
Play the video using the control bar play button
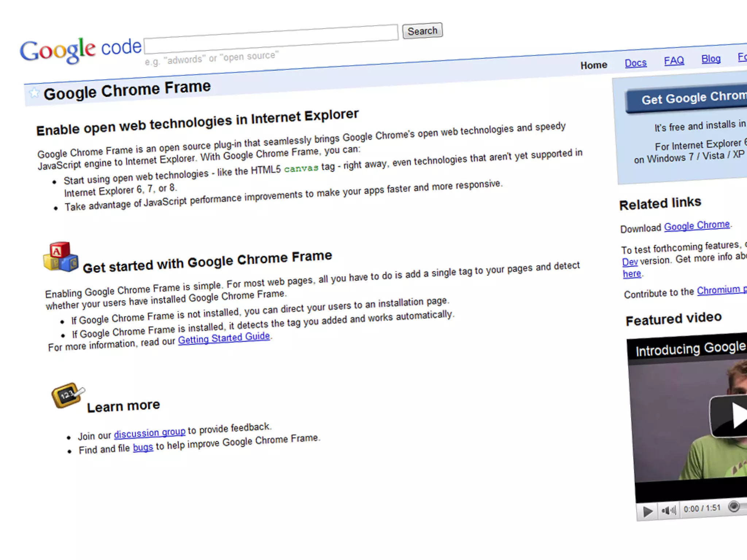tap(648, 512)
